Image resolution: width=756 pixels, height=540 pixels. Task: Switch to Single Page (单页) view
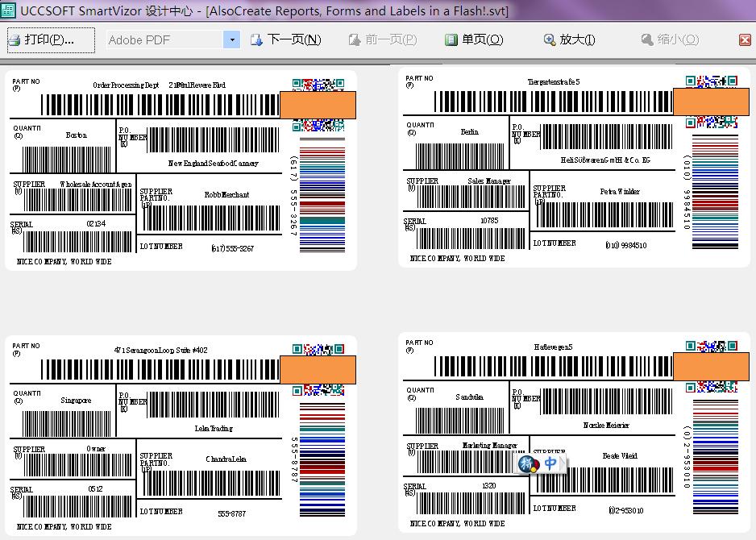coord(474,39)
